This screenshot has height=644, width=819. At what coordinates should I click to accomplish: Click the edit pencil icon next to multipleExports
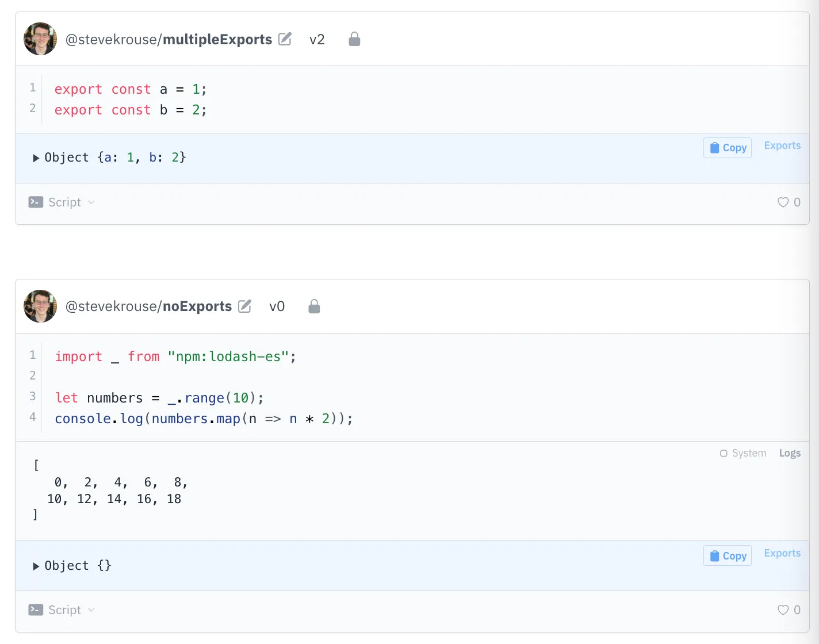pos(285,39)
